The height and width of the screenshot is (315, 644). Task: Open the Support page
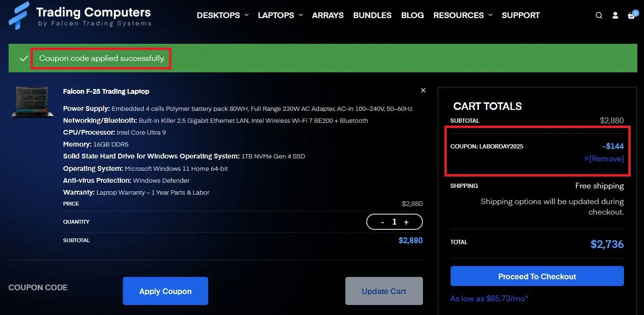tap(521, 15)
